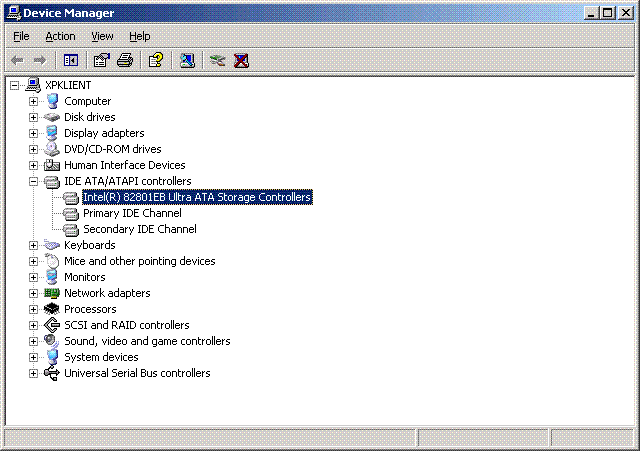Click the Primary IDE Channel icon
The image size is (640, 451).
tap(71, 213)
